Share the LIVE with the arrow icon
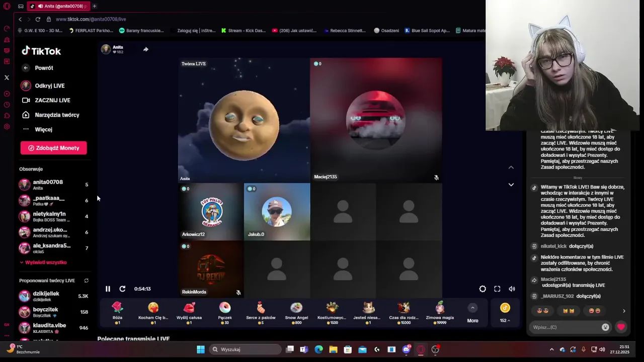Image resolution: width=644 pixels, height=362 pixels. [145, 49]
